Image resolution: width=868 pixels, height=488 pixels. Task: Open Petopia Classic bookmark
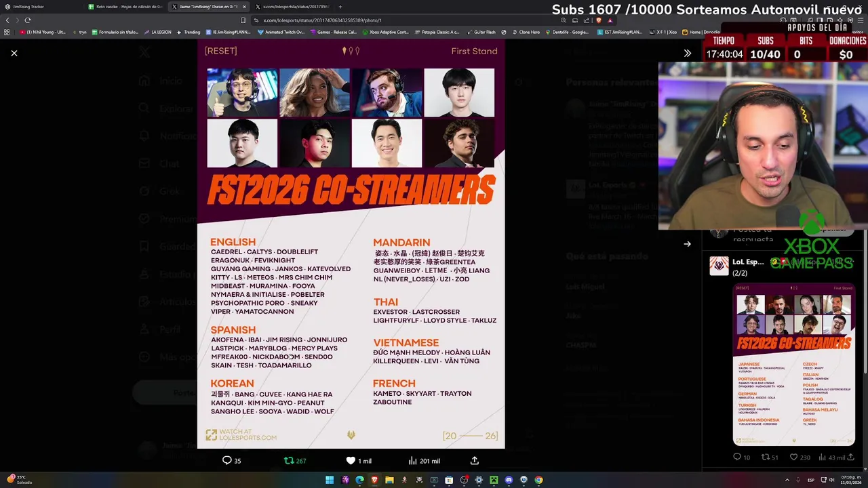[x=437, y=32]
